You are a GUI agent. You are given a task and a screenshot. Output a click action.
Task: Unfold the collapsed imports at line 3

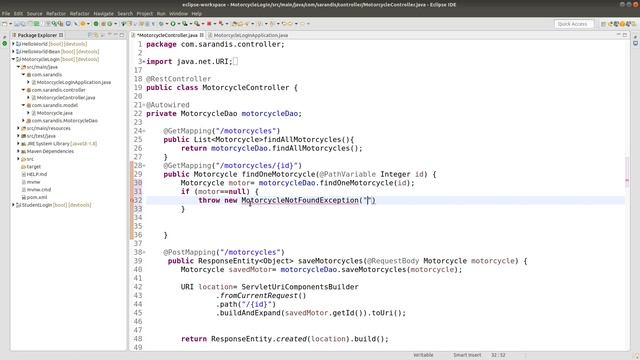click(144, 62)
